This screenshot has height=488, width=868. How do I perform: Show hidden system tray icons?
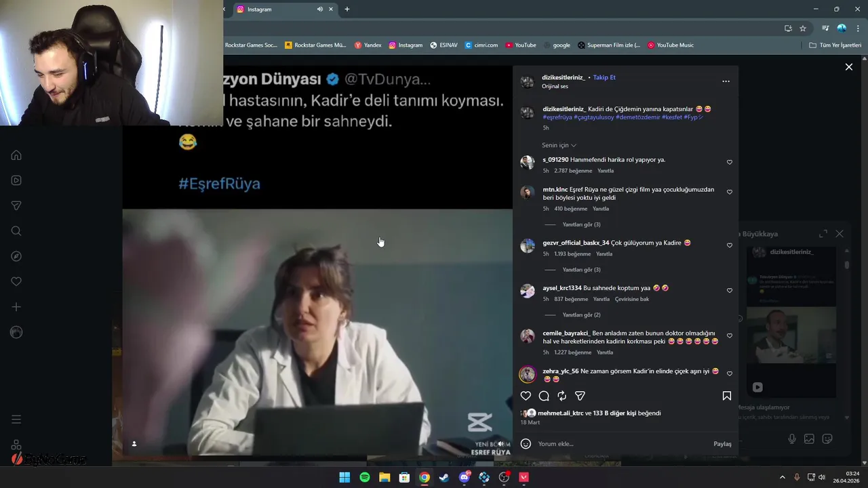pos(782,477)
